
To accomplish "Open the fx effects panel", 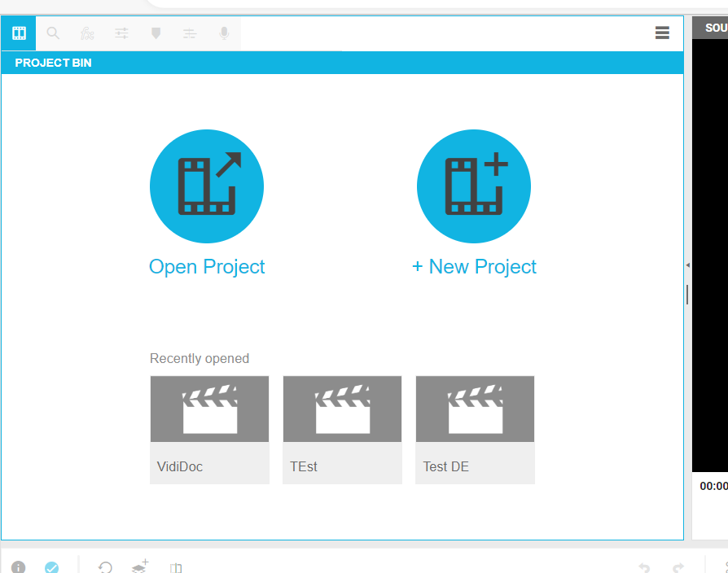I will click(87, 33).
